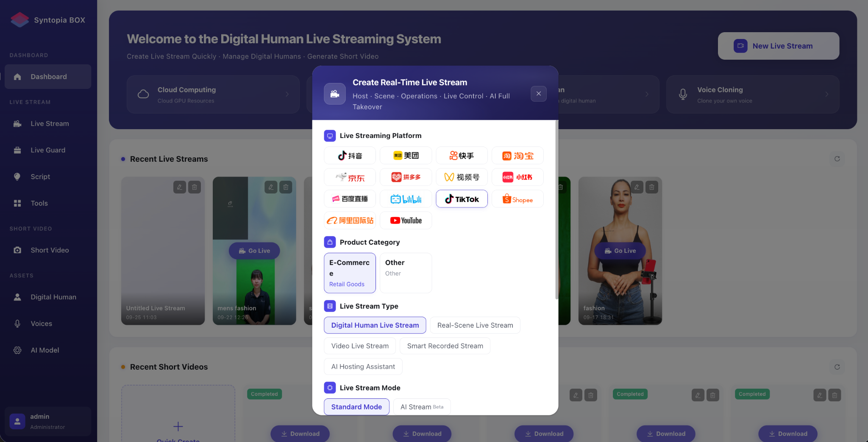Screen dimensions: 868x442
Task: Close the Create Real-Time Live Stream dialog
Action: click(x=539, y=94)
